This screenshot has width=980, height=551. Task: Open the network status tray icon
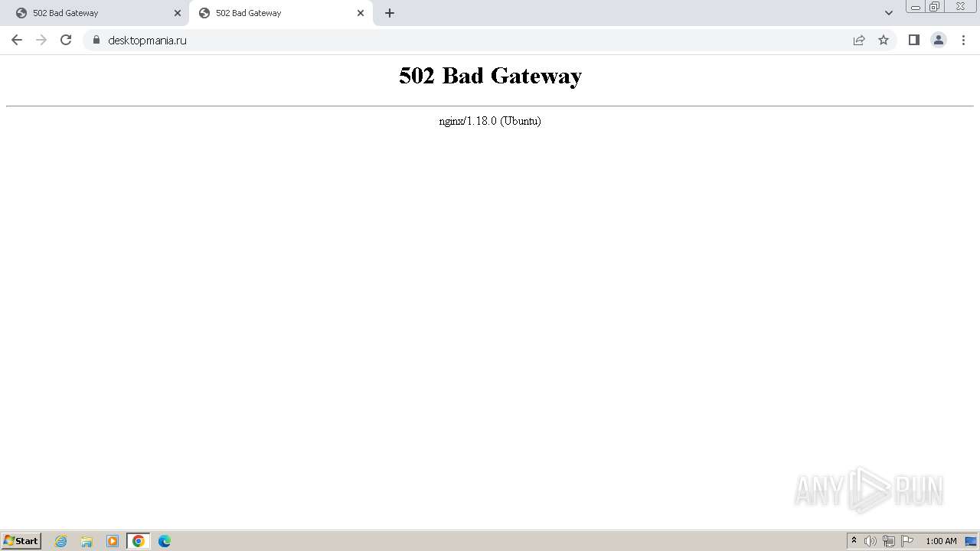point(889,541)
